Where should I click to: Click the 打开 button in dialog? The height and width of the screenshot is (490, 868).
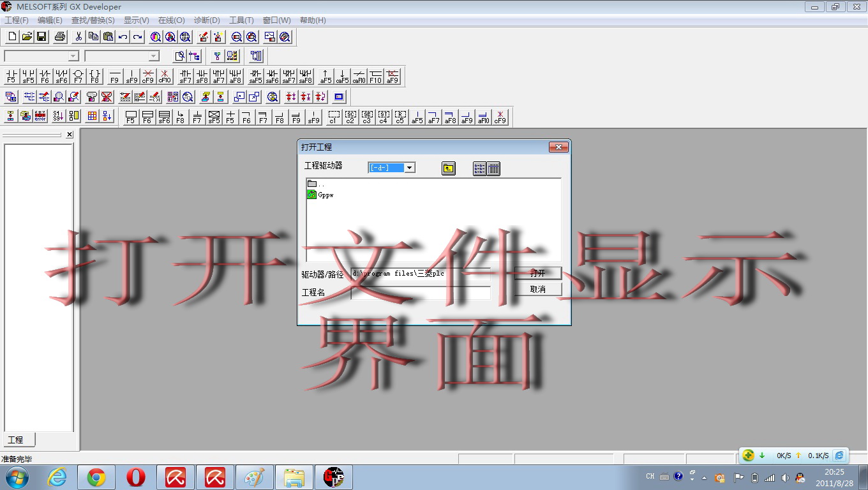click(538, 273)
